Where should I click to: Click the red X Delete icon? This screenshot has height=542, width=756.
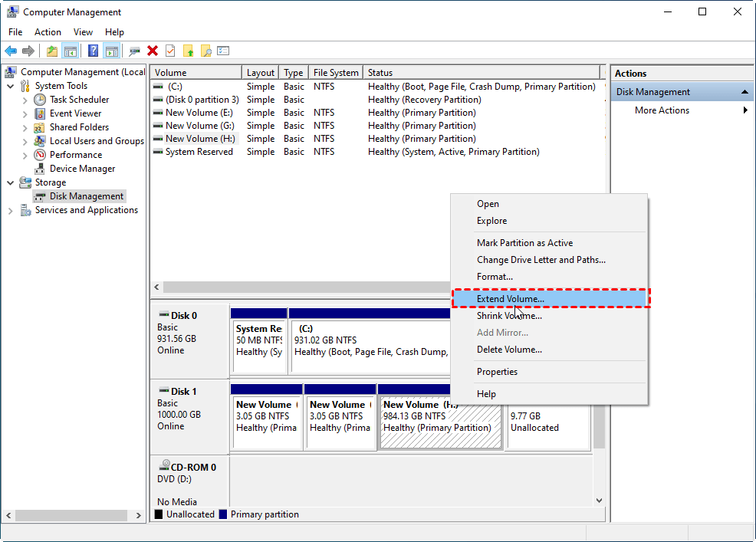152,51
